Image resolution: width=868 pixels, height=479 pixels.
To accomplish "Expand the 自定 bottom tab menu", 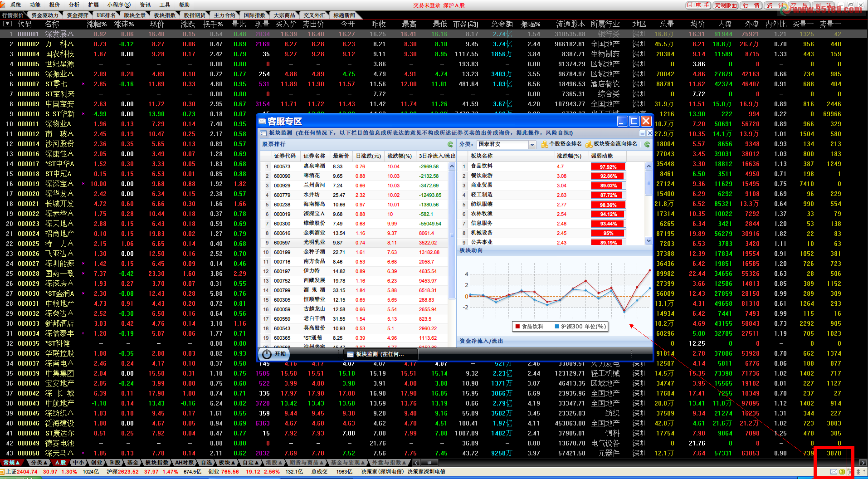I will tap(251, 463).
